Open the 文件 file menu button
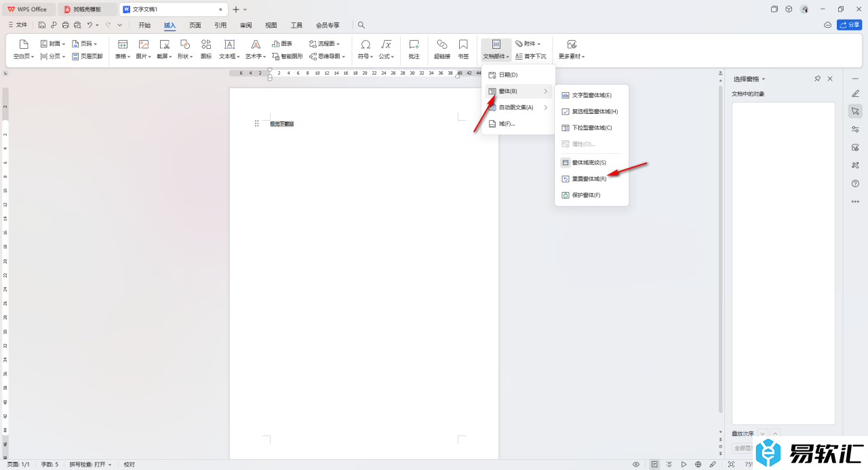Image resolution: width=868 pixels, height=470 pixels. click(x=18, y=25)
